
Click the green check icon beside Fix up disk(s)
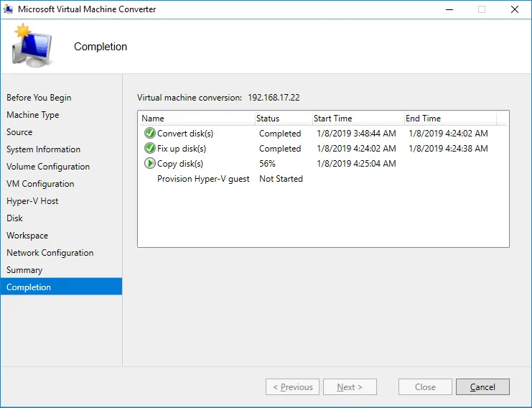pyautogui.click(x=149, y=148)
